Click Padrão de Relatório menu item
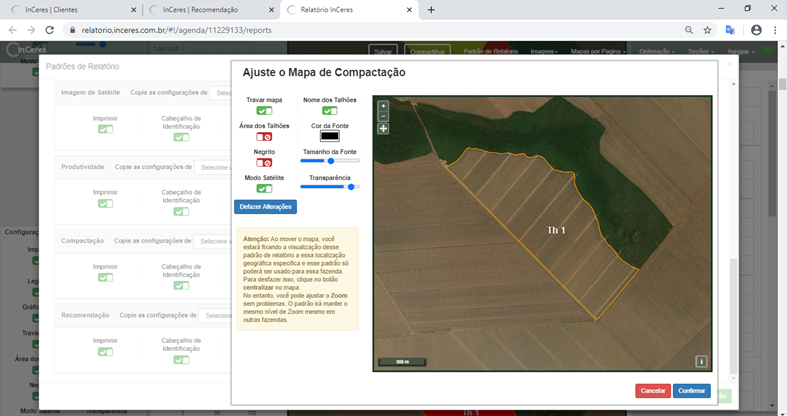Screen dimensions: 787x416 [x=490, y=51]
